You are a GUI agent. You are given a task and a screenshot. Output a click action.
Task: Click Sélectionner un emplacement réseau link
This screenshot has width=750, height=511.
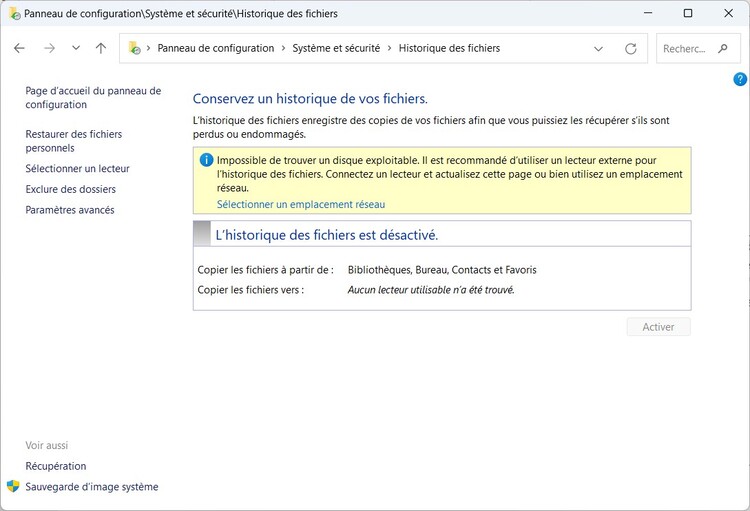coord(301,204)
